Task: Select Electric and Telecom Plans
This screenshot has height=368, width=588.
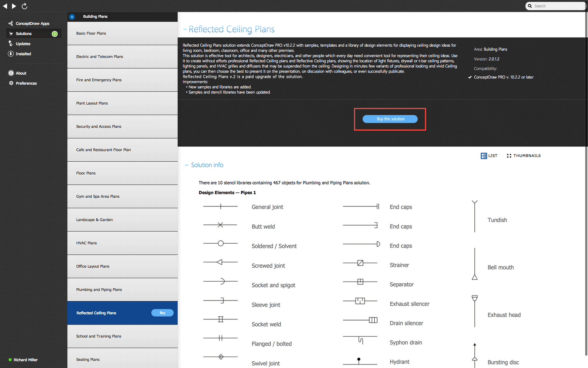Action: coord(122,56)
